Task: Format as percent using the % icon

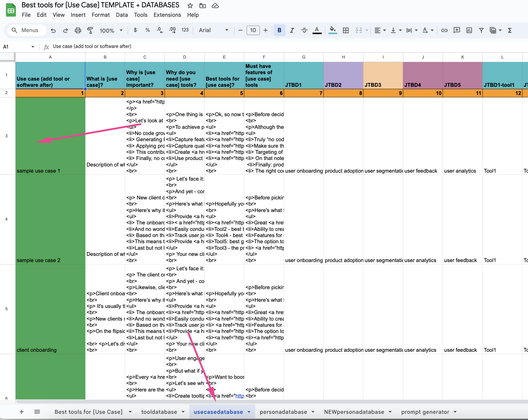Action: tap(147, 30)
